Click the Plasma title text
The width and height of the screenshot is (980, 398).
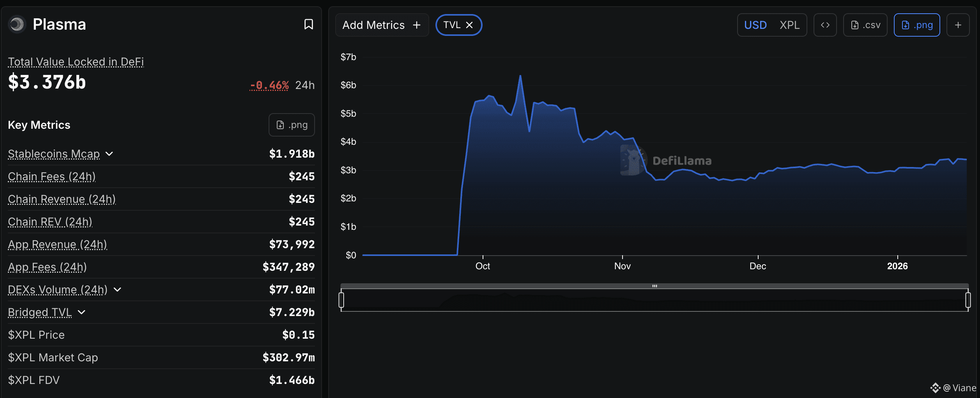[59, 24]
